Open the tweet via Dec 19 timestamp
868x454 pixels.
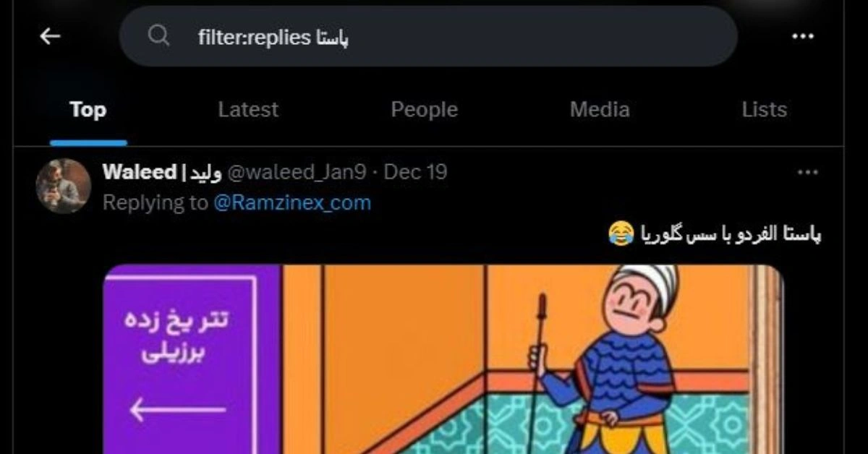tap(415, 172)
